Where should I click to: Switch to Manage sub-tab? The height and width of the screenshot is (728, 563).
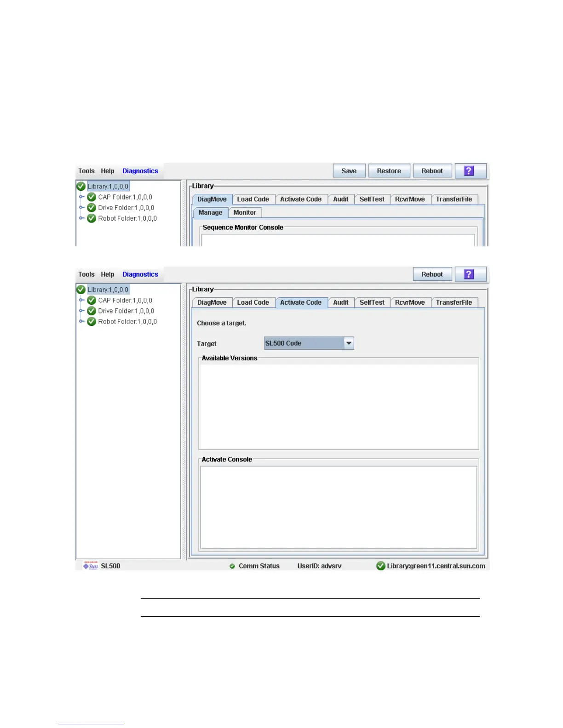pos(211,213)
